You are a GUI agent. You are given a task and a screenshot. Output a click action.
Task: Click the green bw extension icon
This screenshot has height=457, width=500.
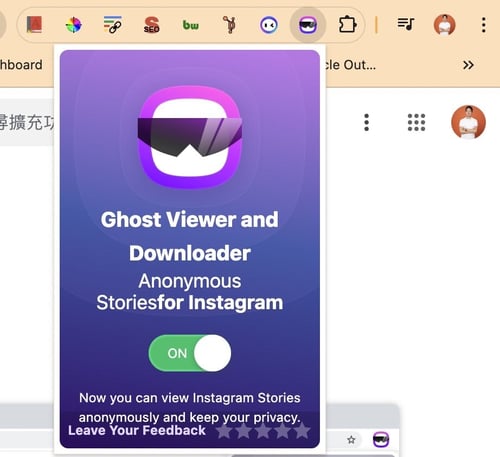pyautogui.click(x=191, y=25)
